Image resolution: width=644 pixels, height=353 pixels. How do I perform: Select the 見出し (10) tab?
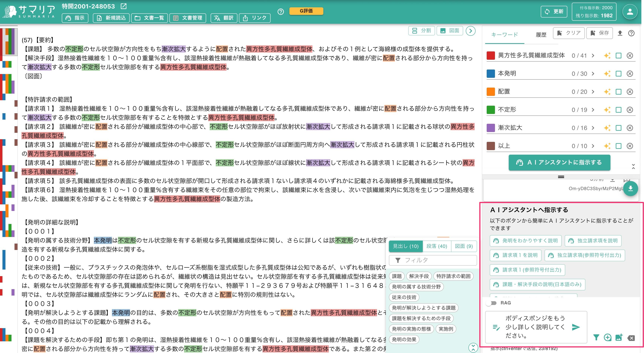coord(405,246)
